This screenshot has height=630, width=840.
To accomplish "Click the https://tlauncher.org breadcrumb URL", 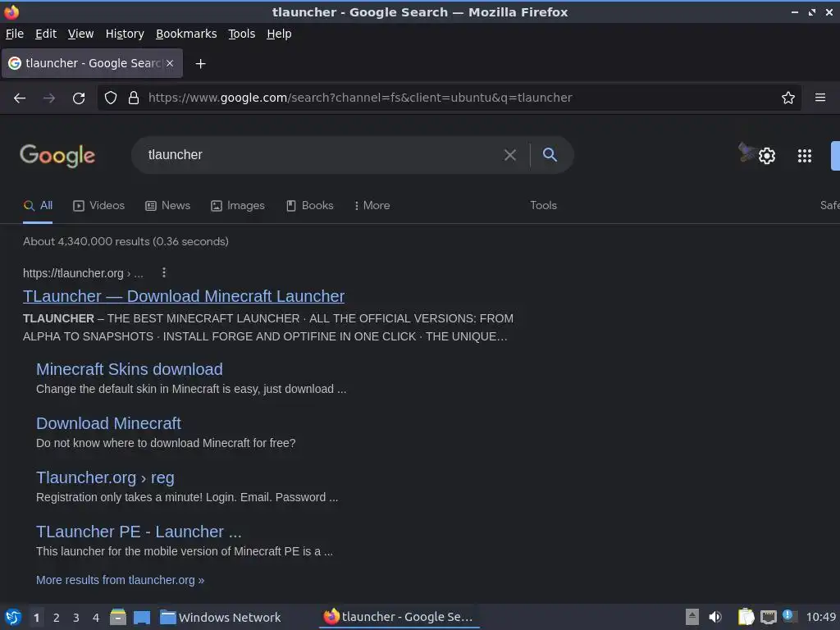I will [x=83, y=273].
